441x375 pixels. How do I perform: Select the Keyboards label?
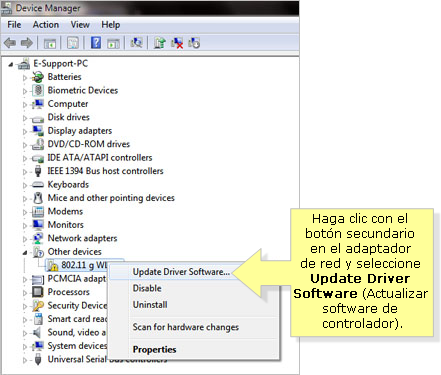point(68,184)
